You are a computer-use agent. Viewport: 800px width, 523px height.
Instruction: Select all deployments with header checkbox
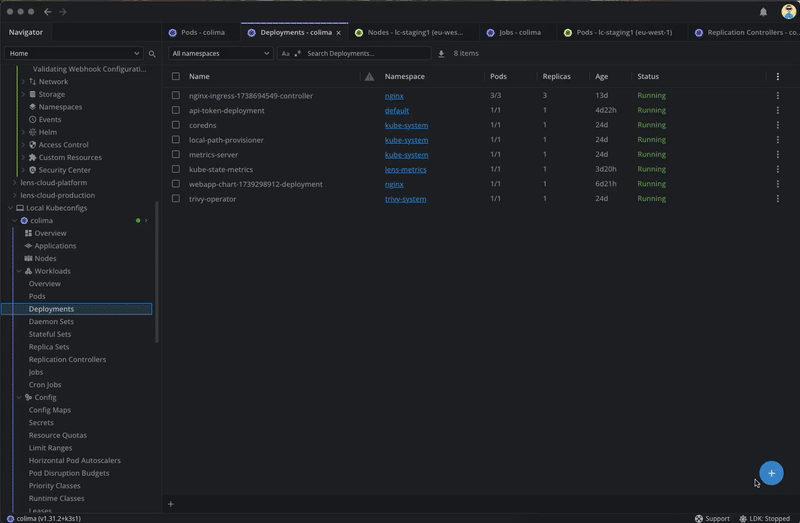coord(176,76)
